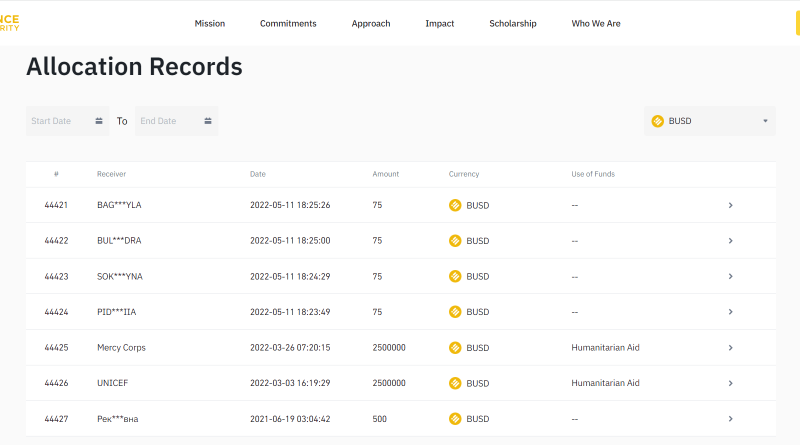Expand record 44422 BUL***DRA chevron
800x445 pixels.
(731, 240)
